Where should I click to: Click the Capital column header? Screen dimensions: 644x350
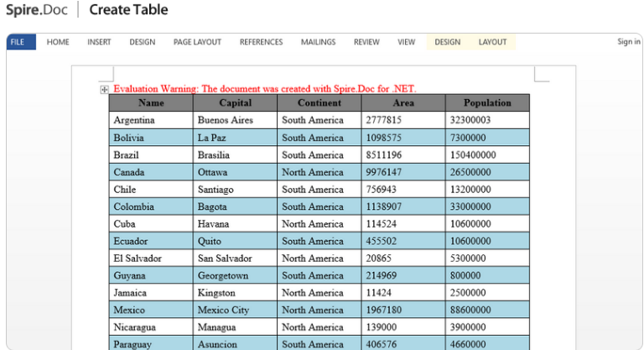pyautogui.click(x=236, y=103)
